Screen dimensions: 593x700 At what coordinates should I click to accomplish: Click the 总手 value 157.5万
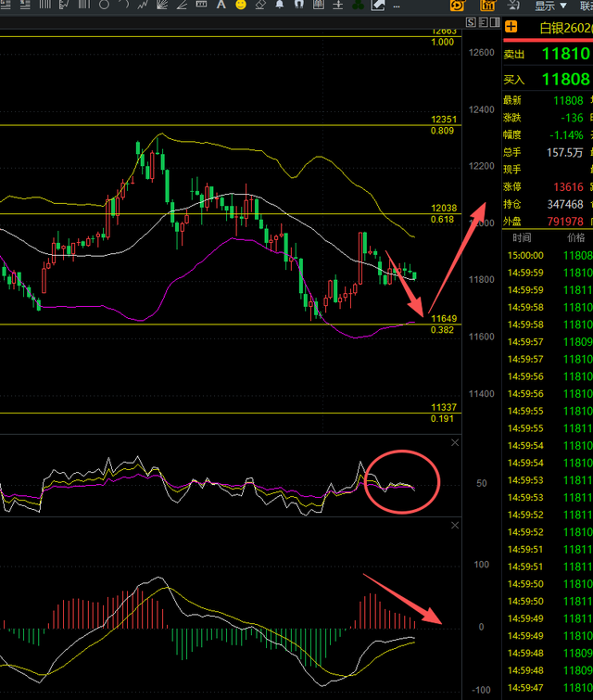(565, 152)
